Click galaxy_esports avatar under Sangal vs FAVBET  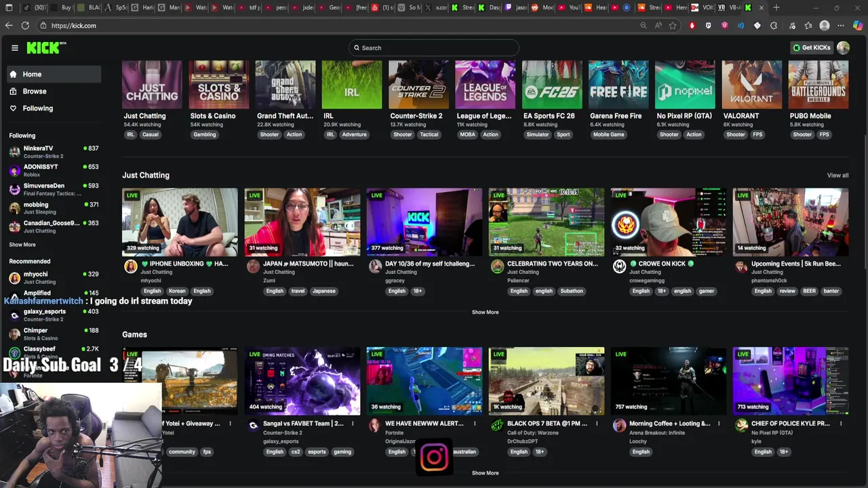click(253, 426)
